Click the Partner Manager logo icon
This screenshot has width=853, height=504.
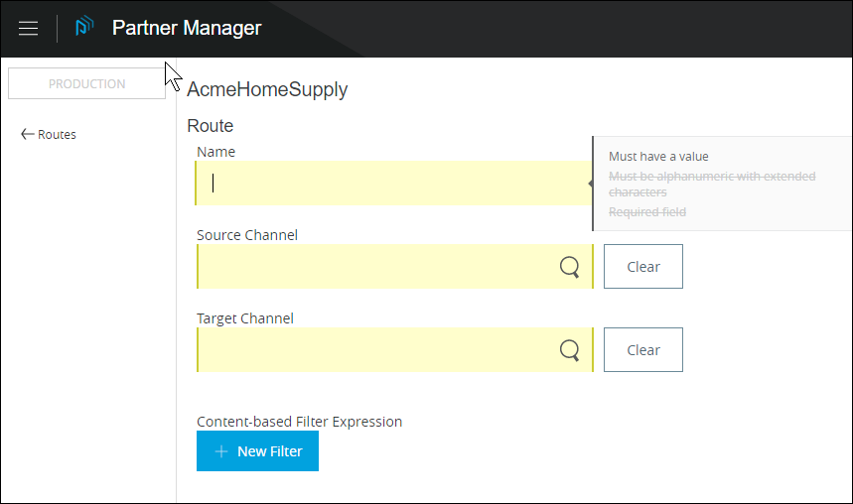[x=84, y=28]
